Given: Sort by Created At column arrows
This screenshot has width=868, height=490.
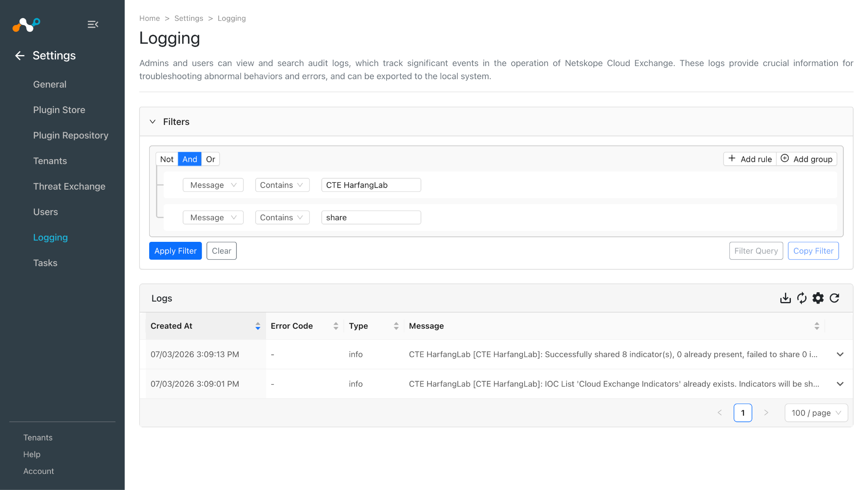Looking at the screenshot, I should coord(258,326).
